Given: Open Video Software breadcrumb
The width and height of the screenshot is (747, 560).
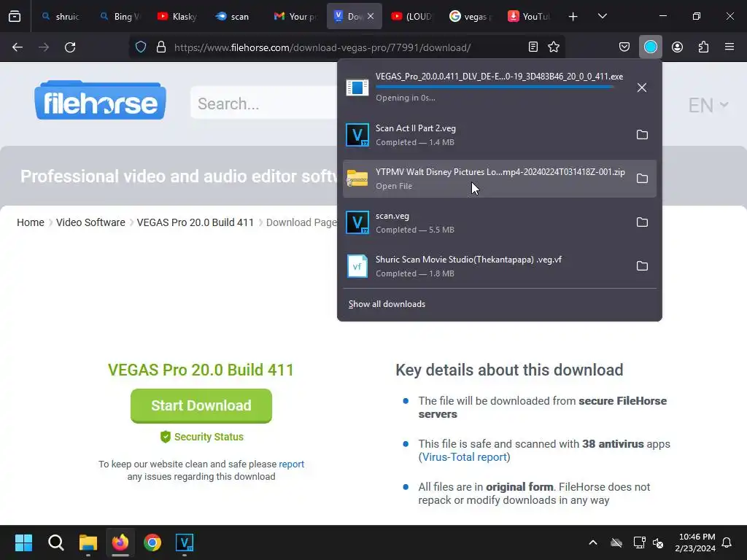Looking at the screenshot, I should click(90, 222).
